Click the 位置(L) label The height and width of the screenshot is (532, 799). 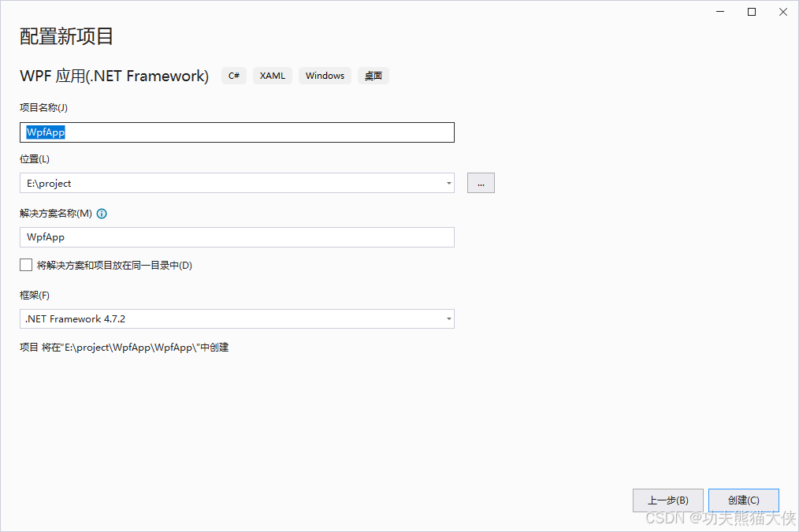click(x=35, y=159)
